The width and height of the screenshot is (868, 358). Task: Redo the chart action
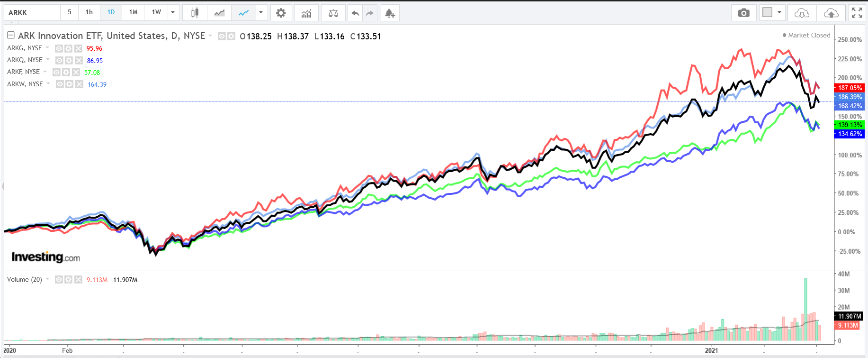[370, 13]
